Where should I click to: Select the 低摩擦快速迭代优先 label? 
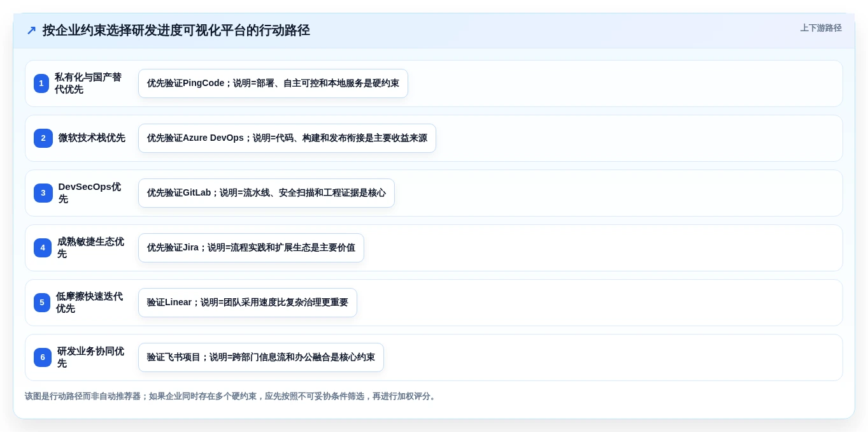[x=89, y=303]
